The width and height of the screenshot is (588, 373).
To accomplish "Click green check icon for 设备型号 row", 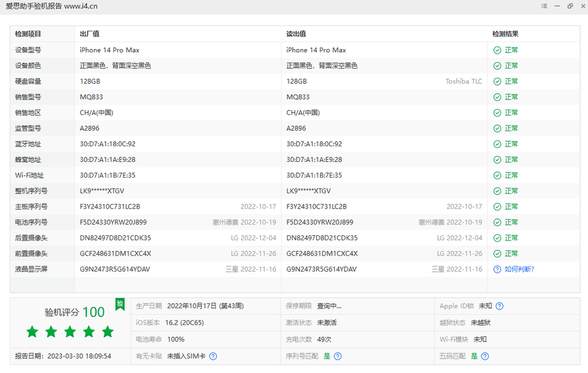I will [x=497, y=50].
